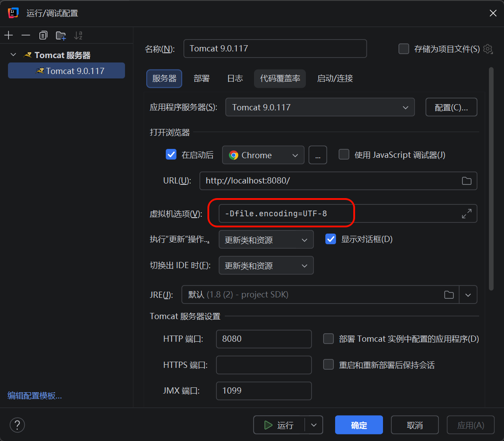Switch to the 部署 tab
This screenshot has height=441, width=504.
(x=202, y=79)
